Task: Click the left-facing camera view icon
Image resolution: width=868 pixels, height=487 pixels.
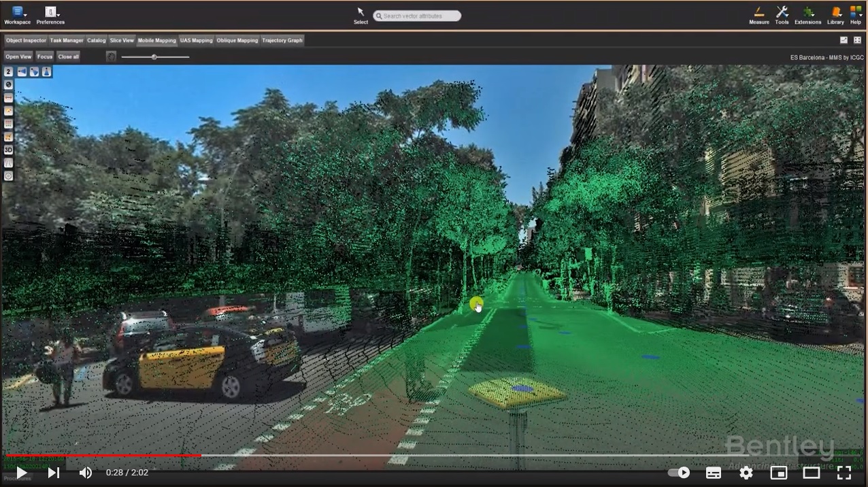Action: point(22,71)
